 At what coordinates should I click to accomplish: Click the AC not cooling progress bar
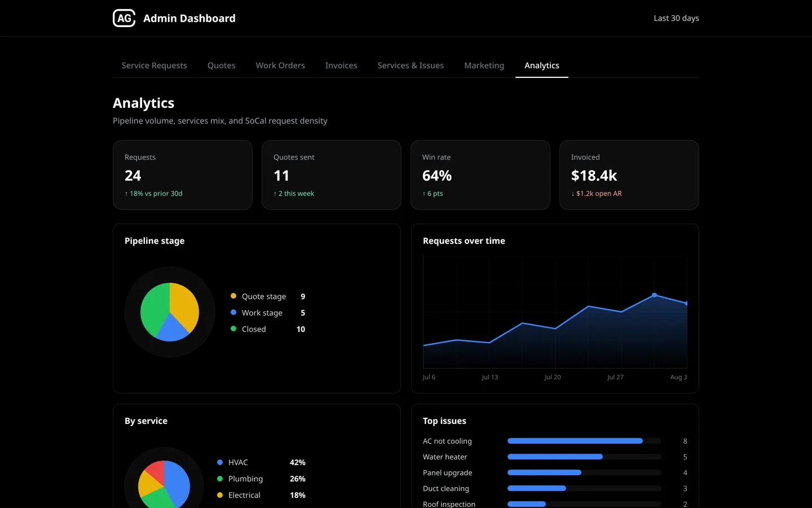(584, 441)
